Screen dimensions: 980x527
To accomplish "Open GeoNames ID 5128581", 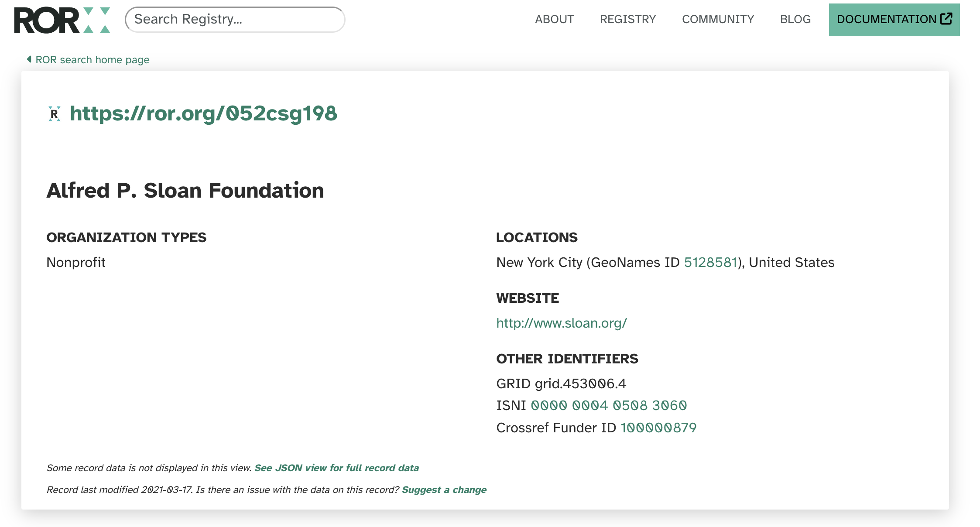I will [x=710, y=262].
